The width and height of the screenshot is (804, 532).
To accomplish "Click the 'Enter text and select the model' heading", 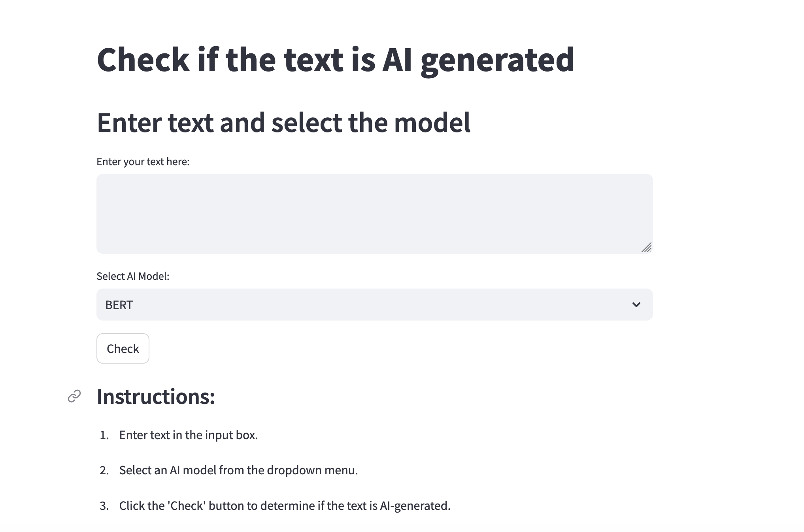I will (283, 123).
